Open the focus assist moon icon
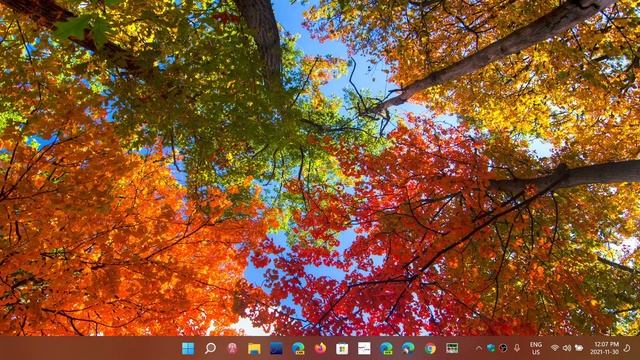The height and width of the screenshot is (360, 640). pyautogui.click(x=627, y=348)
